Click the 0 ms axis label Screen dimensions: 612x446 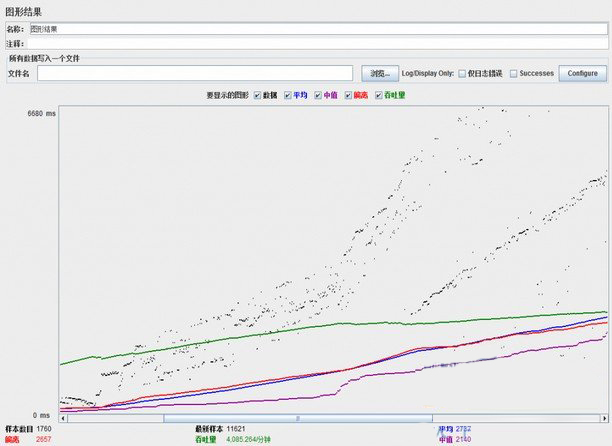tap(41, 415)
